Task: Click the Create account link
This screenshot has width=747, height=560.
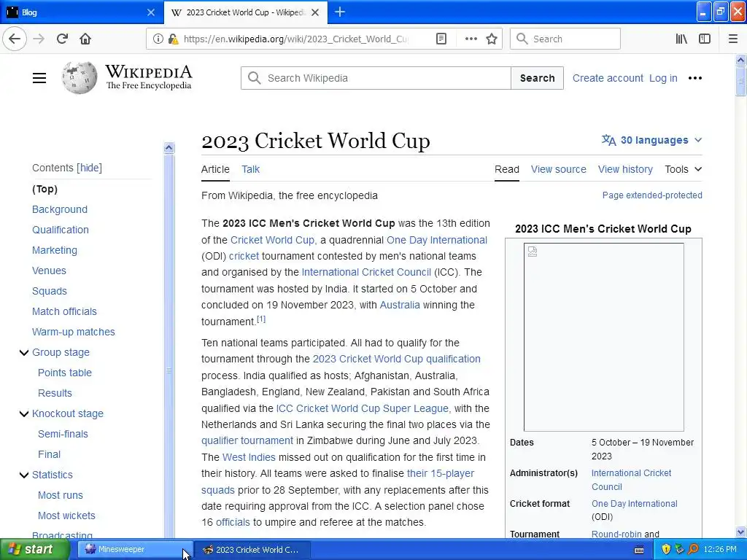Action: pos(608,78)
